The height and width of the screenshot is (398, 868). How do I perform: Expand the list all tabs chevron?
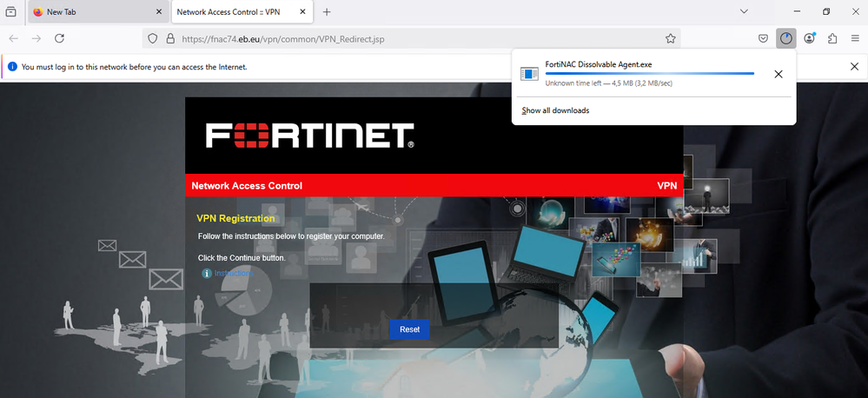[744, 11]
